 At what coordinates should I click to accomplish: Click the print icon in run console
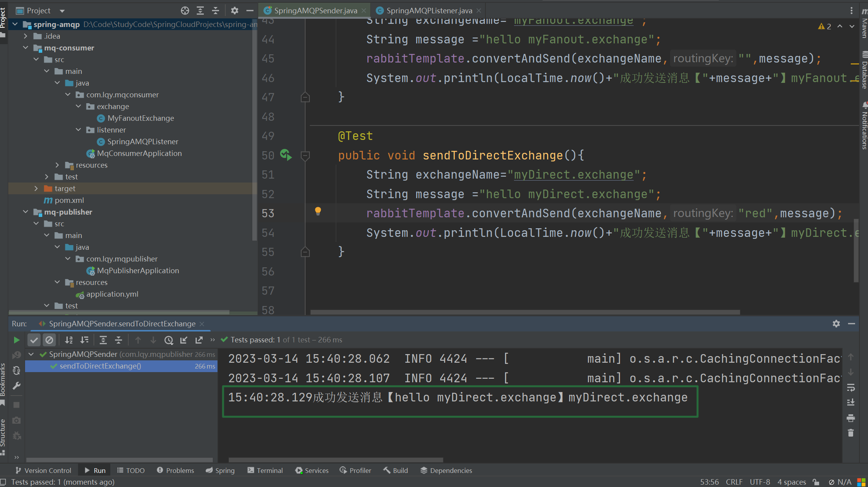point(850,418)
